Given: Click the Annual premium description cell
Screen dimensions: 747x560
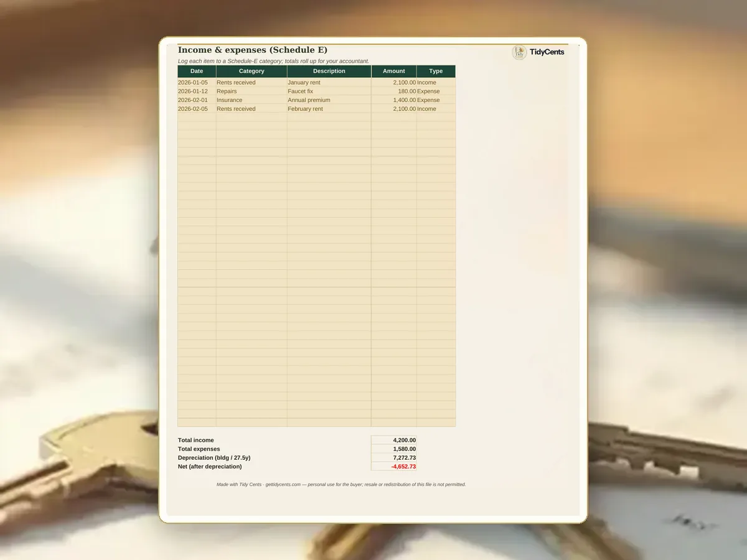Looking at the screenshot, I should coord(329,100).
